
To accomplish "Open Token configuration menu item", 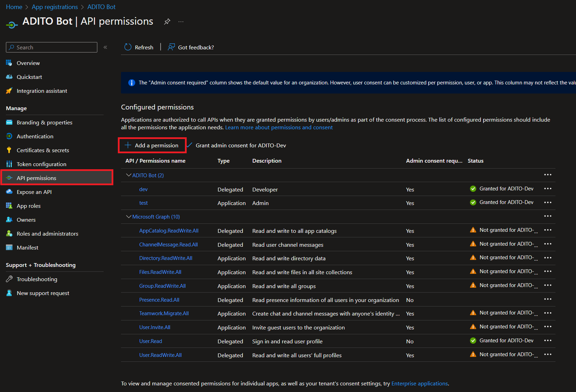I will (x=41, y=164).
